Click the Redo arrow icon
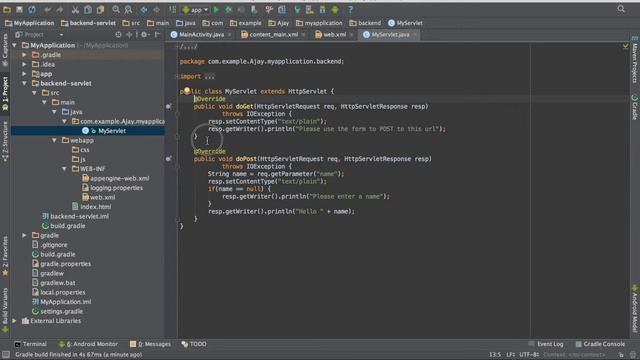Screen dimensions: 640x360 (x=60, y=9)
